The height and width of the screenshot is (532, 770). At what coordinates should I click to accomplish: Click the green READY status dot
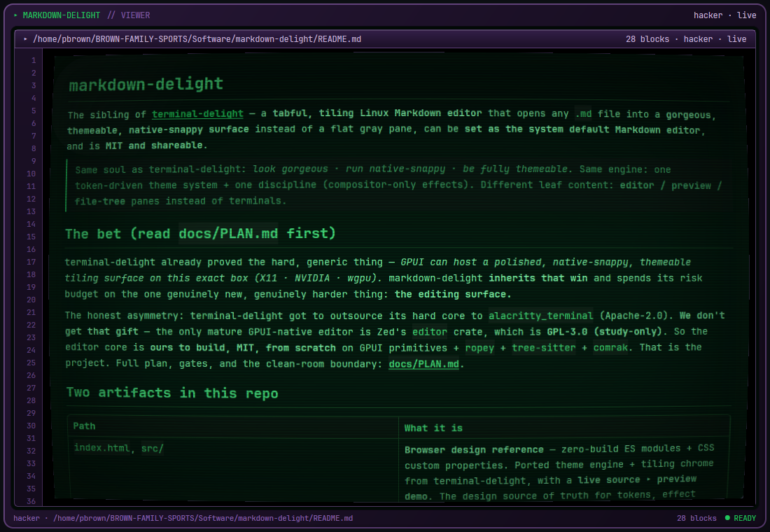(x=728, y=518)
